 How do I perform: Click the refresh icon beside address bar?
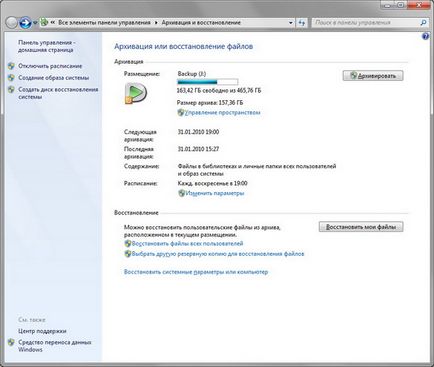pos(302,23)
